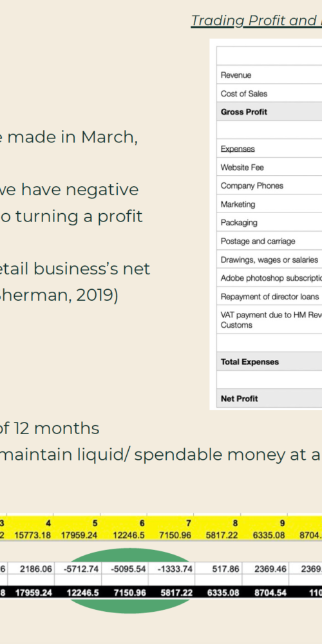
Task: Select Repayment of director loans row
Action: click(269, 296)
